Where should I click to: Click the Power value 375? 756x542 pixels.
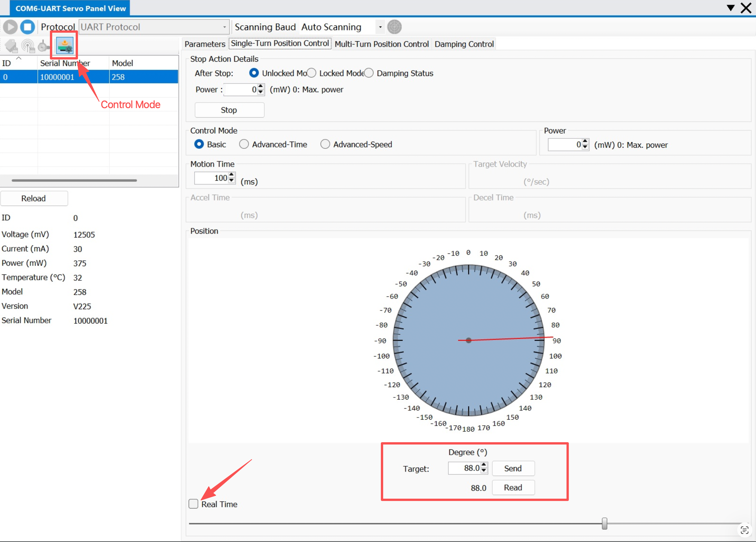coord(80,263)
